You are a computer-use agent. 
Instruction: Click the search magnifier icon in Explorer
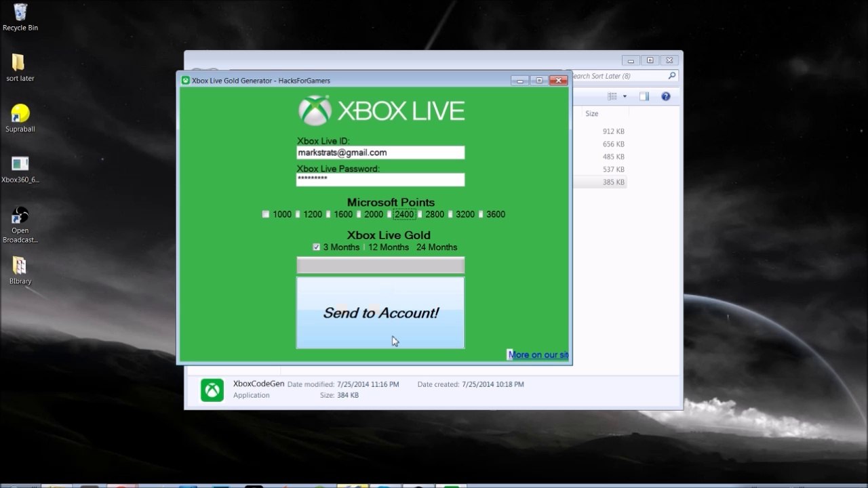click(672, 76)
